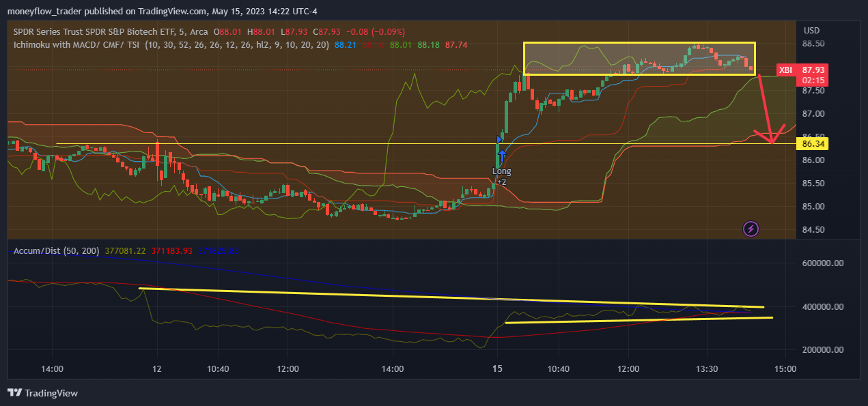The image size is (868, 406).
Task: Click the 13:30 time axis label
Action: pos(707,369)
